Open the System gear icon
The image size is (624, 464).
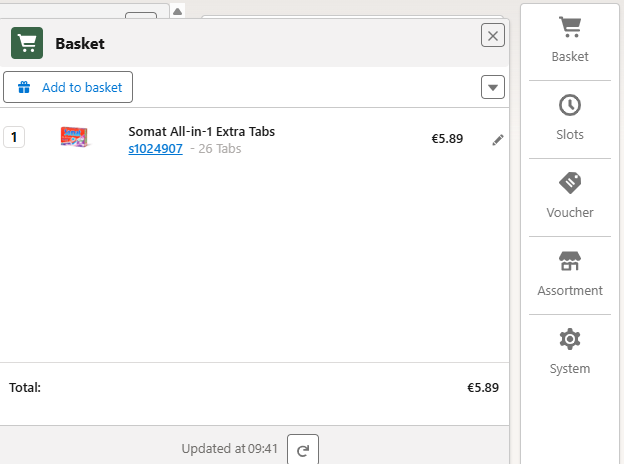tap(570, 339)
